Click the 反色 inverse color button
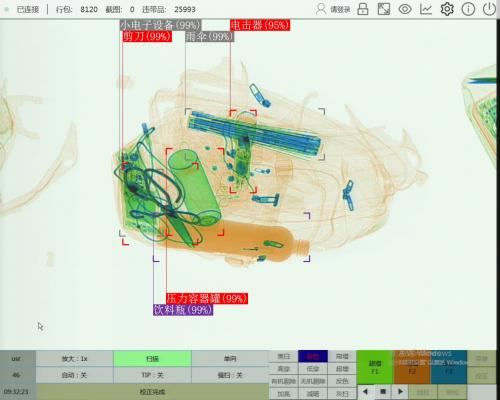Image resolution: width=500 pixels, height=400 pixels. pyautogui.click(x=342, y=381)
